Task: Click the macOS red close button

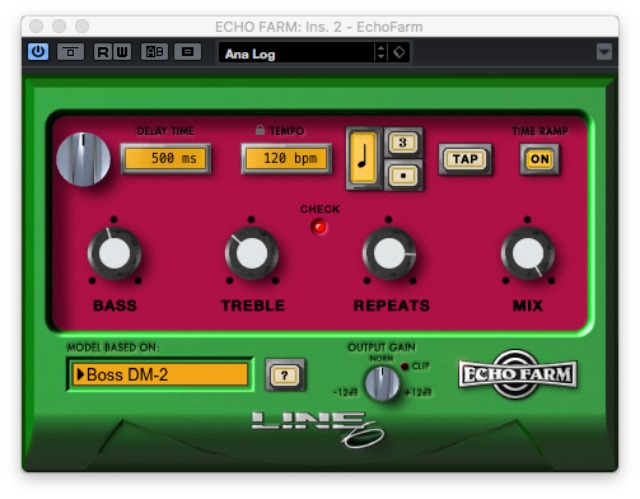Action: 36,26
